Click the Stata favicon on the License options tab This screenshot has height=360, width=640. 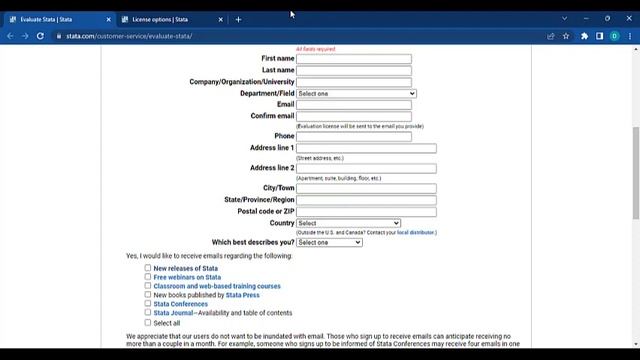tap(125, 19)
